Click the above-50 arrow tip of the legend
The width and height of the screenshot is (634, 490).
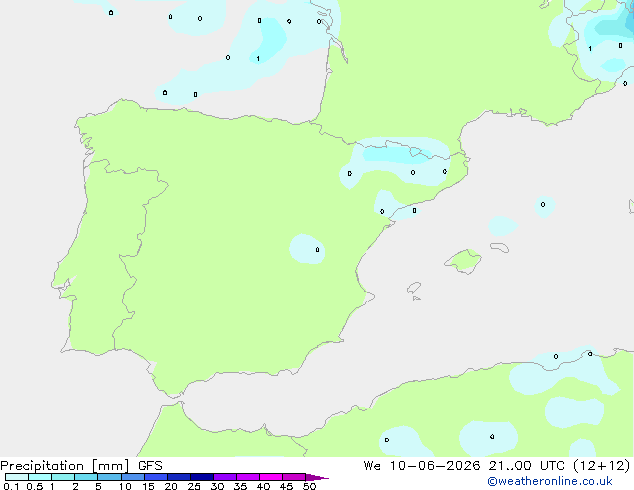[317, 477]
